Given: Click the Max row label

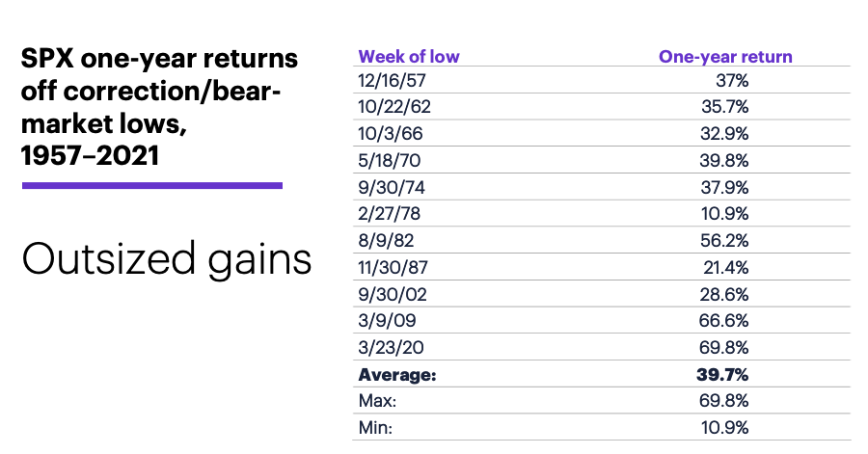Looking at the screenshot, I should click(x=377, y=400).
